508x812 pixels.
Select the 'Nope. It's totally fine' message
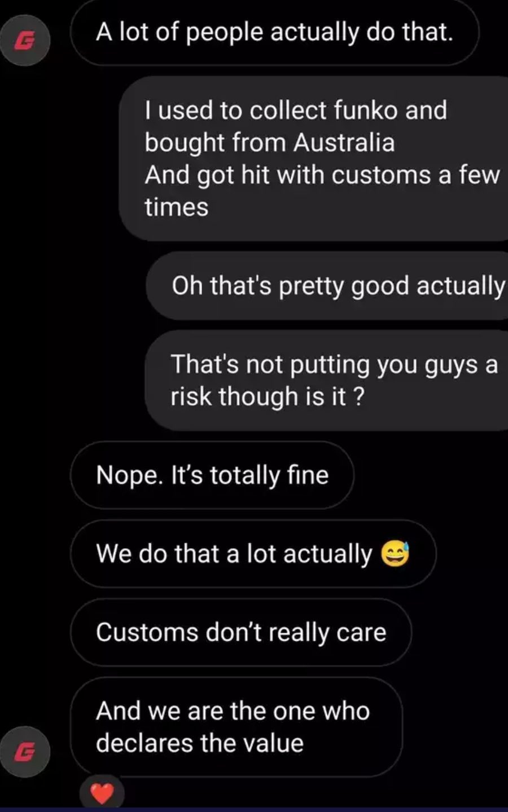[212, 475]
